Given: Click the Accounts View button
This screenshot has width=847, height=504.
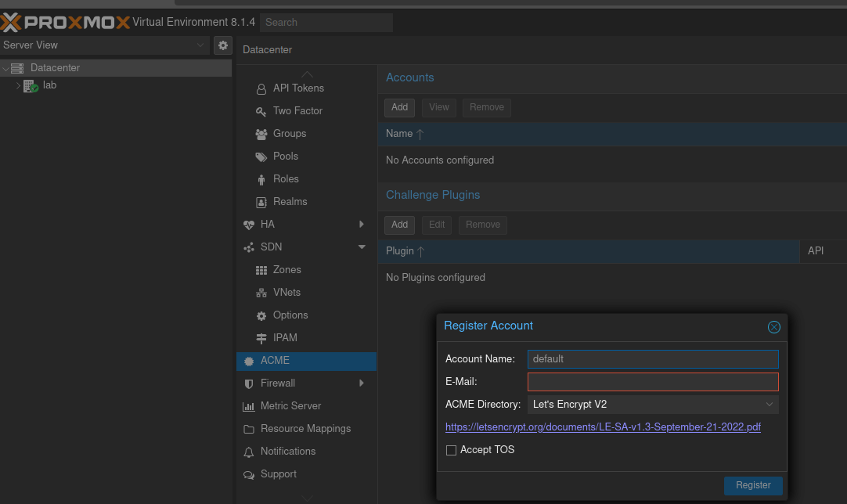Looking at the screenshot, I should pos(438,107).
